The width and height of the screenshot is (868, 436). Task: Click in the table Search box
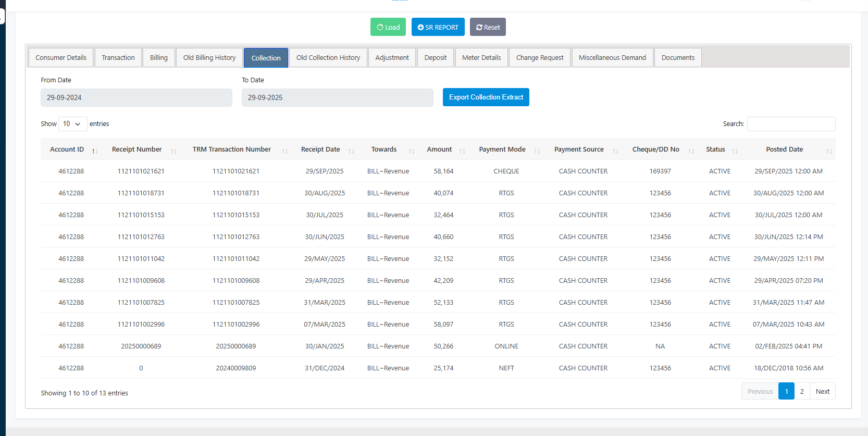791,124
